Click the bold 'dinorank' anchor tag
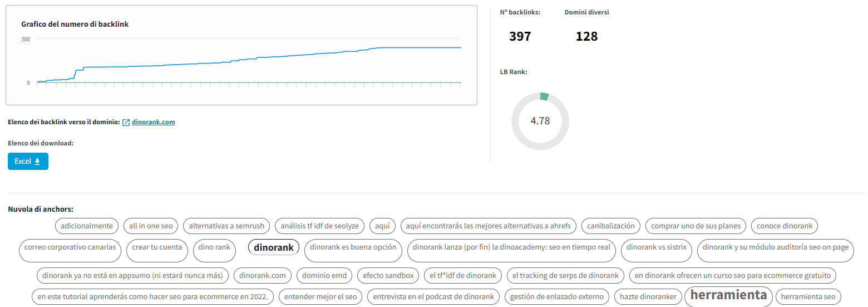Viewport: 868px width, 307px height. (274, 247)
